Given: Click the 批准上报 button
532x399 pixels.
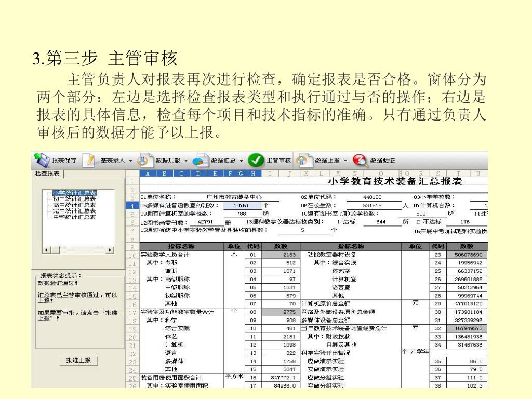Looking at the screenshot, I should click(78, 361).
